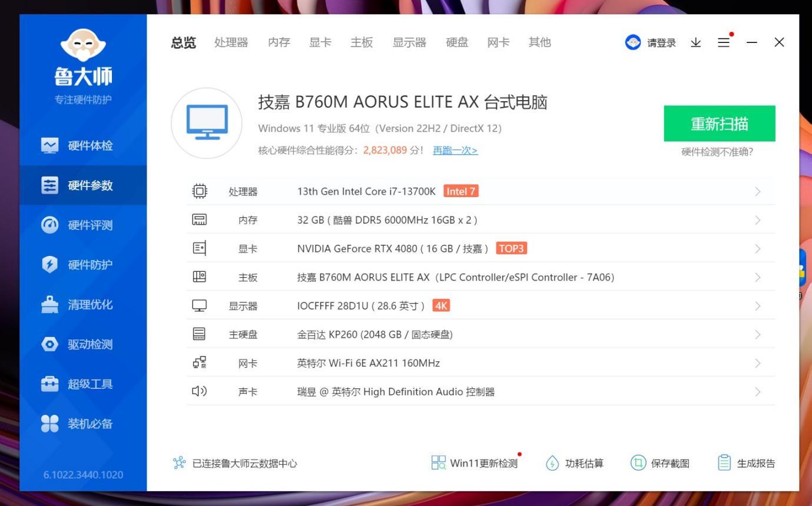Click the 请登录 login link
This screenshot has width=812, height=506.
point(661,42)
